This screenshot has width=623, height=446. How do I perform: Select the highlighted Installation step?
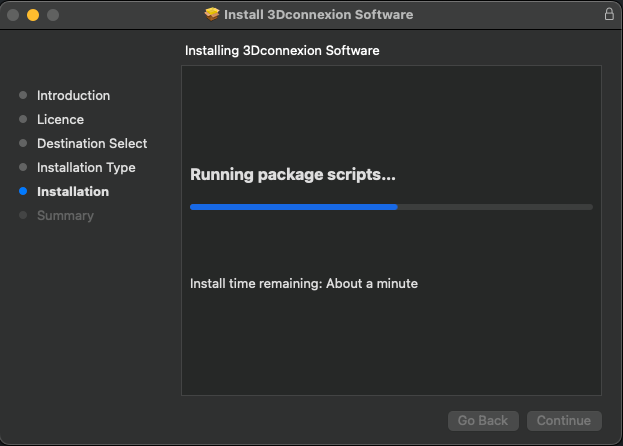(73, 191)
